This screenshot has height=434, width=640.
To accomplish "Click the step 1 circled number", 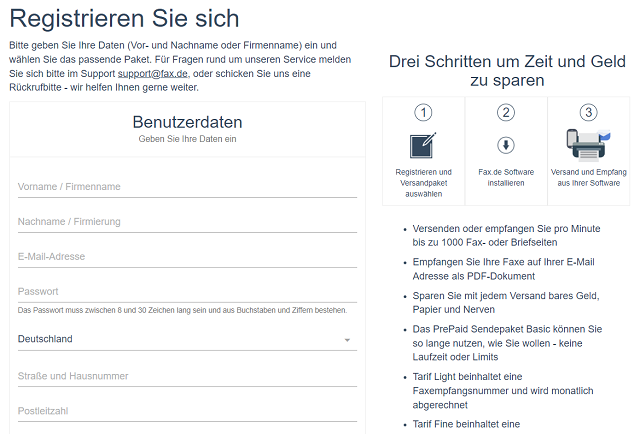I will click(423, 112).
